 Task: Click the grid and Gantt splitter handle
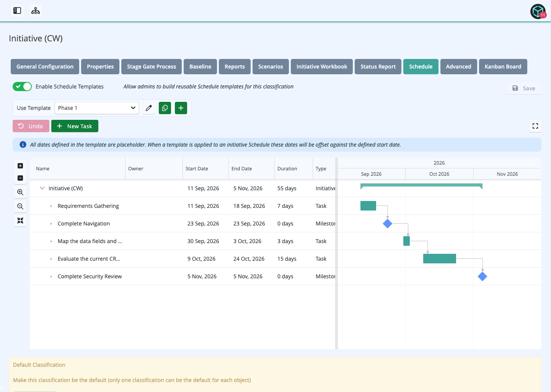pos(336,253)
